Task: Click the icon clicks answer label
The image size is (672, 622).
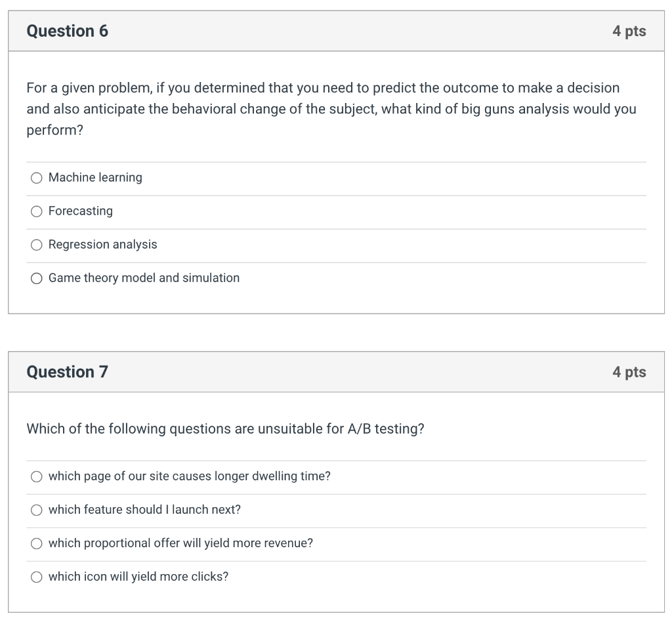Action: click(138, 576)
